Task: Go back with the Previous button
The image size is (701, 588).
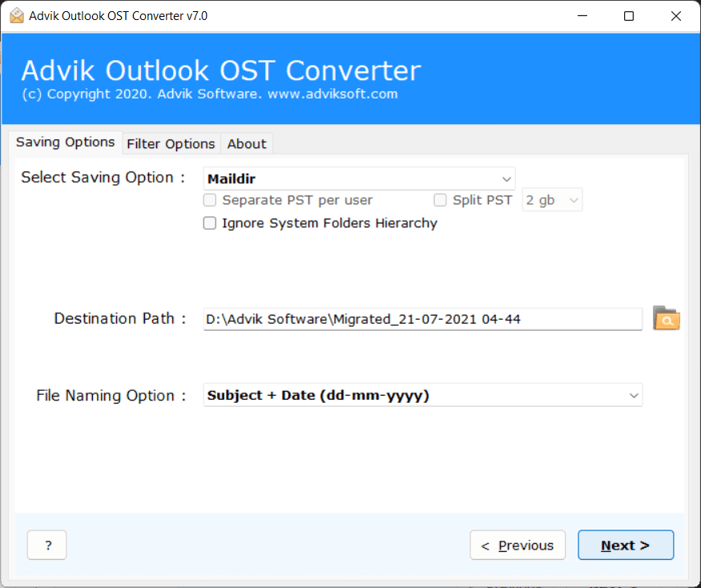Action: [x=518, y=545]
